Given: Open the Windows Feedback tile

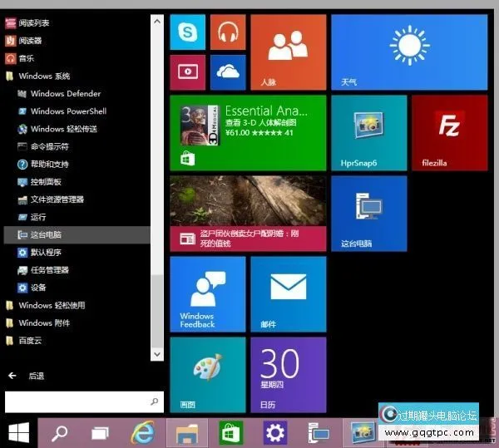Looking at the screenshot, I should point(208,294).
